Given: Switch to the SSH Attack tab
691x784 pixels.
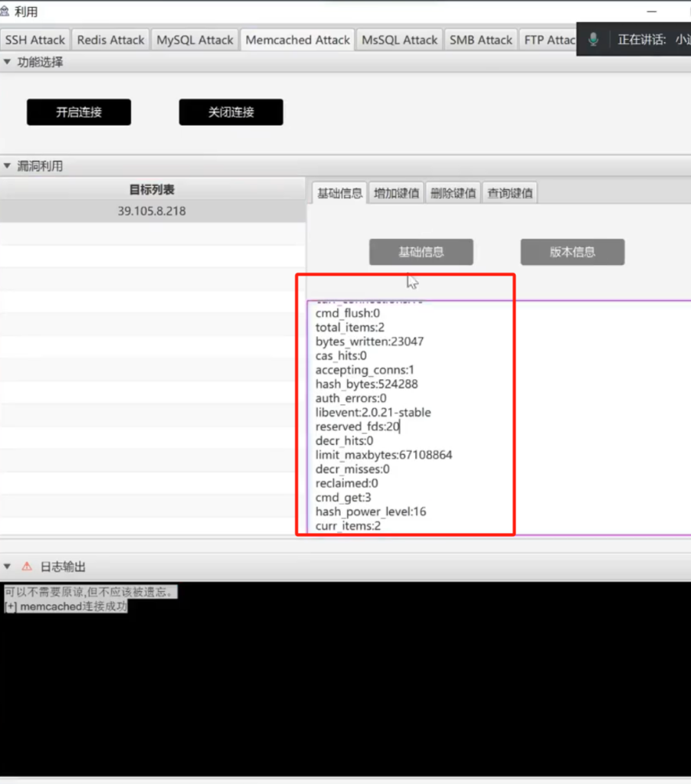Looking at the screenshot, I should click(x=35, y=40).
